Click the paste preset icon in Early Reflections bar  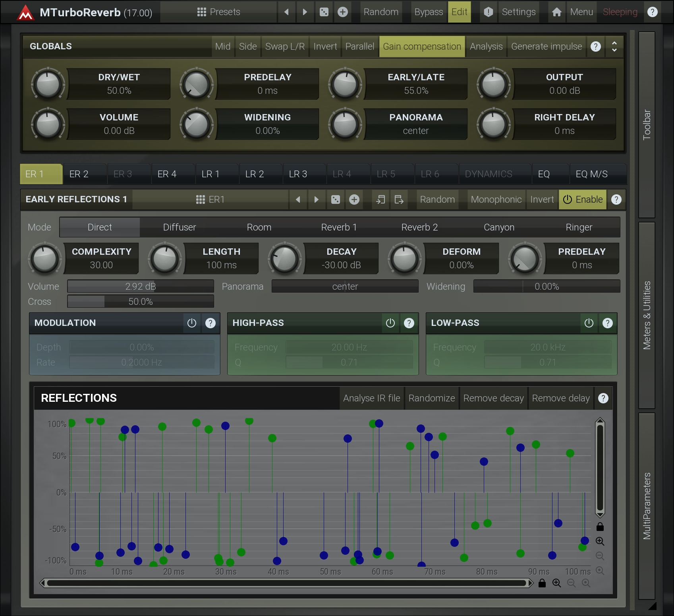pos(399,200)
